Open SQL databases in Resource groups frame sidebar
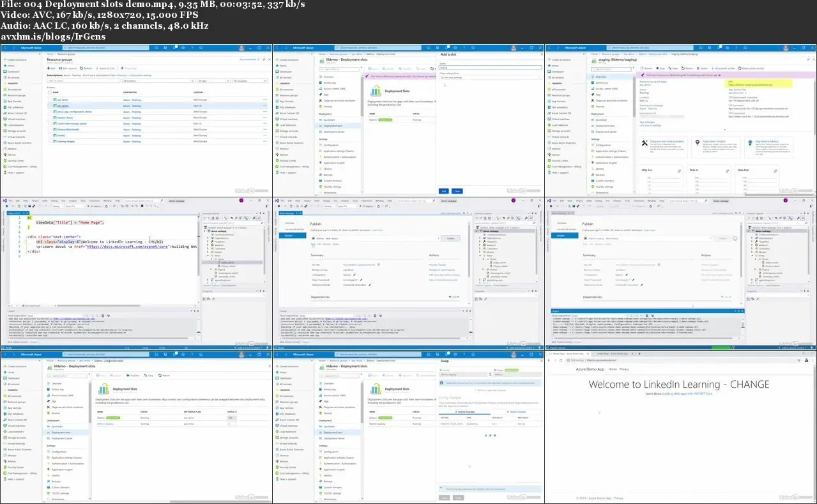 (x=13, y=107)
